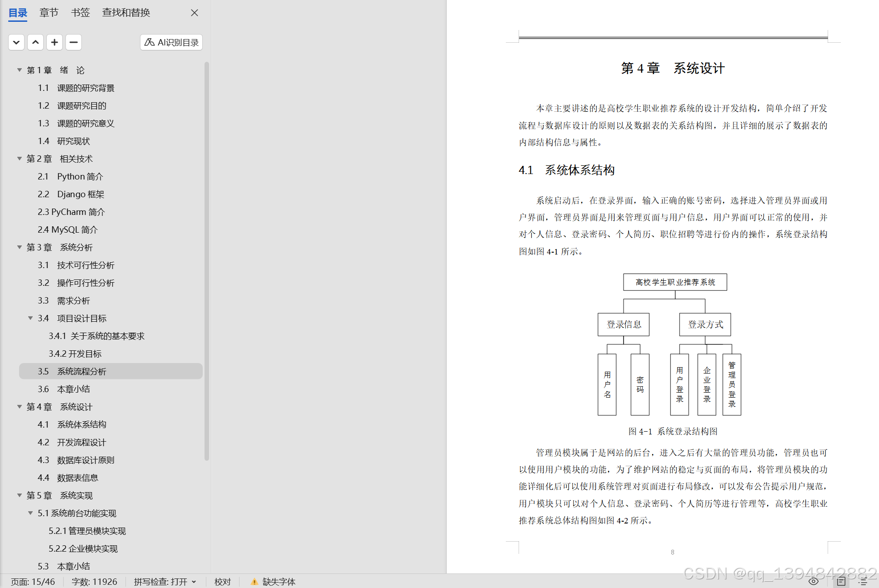879x588 pixels.
Task: Switch to page layout view icon
Action: (841, 581)
